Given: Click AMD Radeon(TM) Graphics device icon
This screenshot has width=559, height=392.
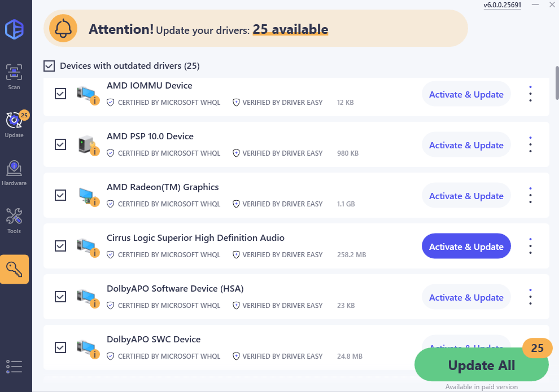Looking at the screenshot, I should point(88,196).
